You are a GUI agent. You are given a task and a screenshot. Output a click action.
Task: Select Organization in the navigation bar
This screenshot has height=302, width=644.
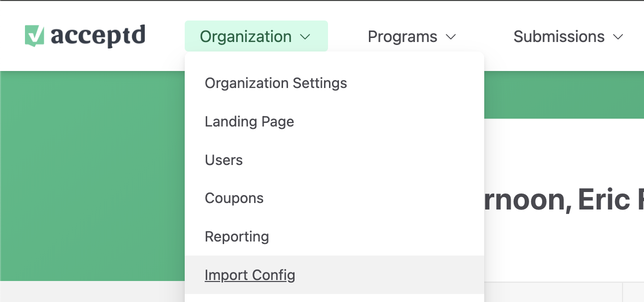tap(246, 36)
